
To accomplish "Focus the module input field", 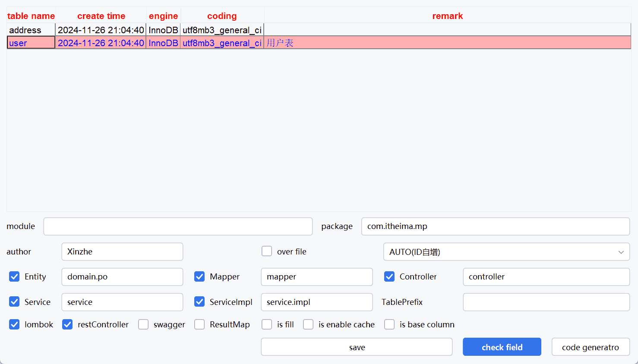I will (x=178, y=226).
